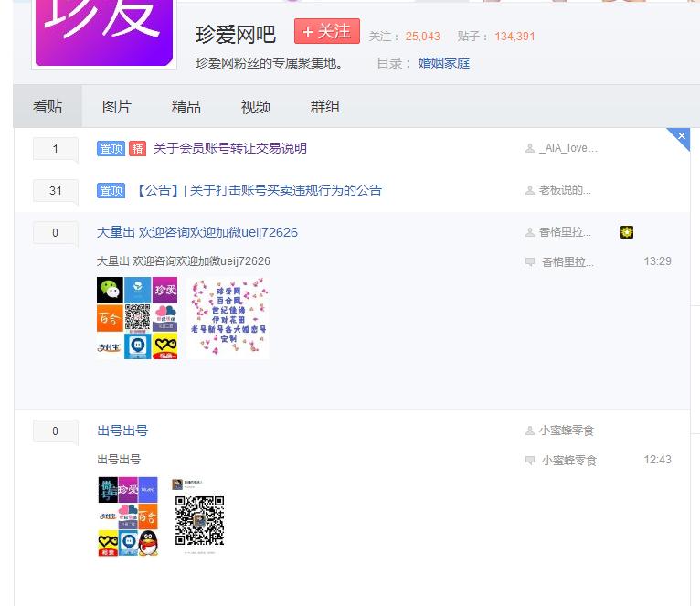The image size is (700, 606).
Task: Open post titled 大量出 欢迎咨询欢迎加微ueij72626
Action: pyautogui.click(x=197, y=232)
